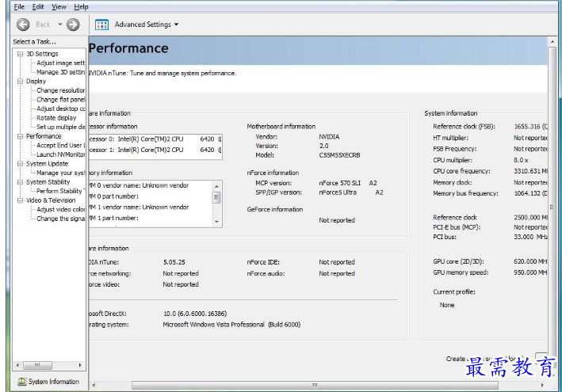Click the Current profile None value
This screenshot has height=392, width=562.
(447, 305)
